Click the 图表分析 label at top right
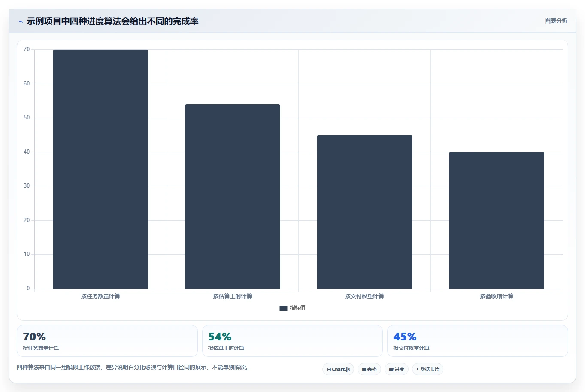 tap(556, 21)
